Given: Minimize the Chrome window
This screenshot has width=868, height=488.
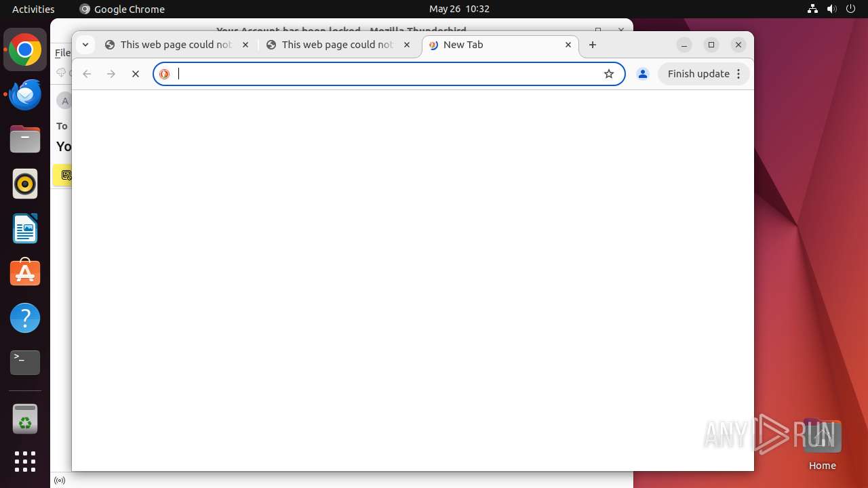Looking at the screenshot, I should [685, 45].
